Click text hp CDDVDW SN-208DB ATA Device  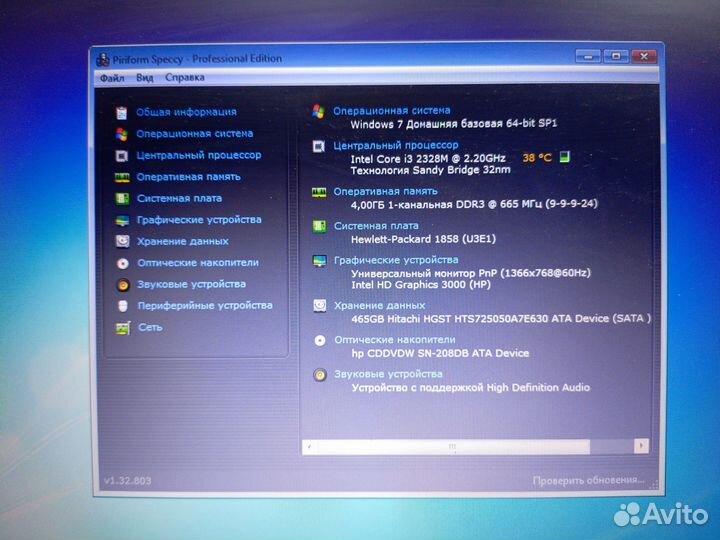pos(440,354)
